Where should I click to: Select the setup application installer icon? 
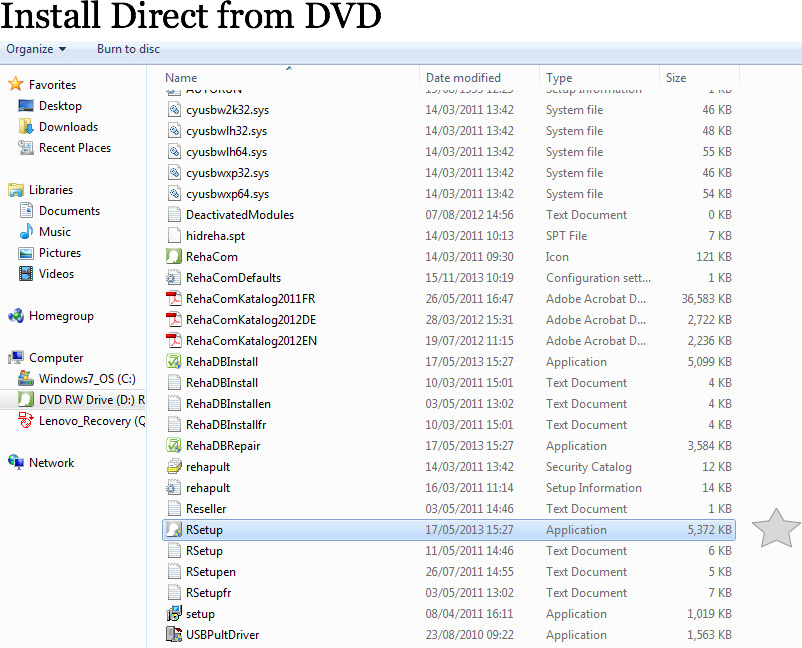pyautogui.click(x=174, y=613)
